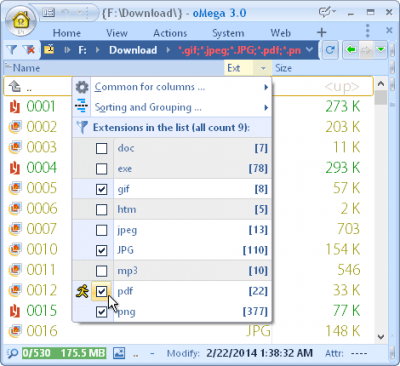Click the grey forward arrow
The image size is (400, 366).
coord(366,50)
